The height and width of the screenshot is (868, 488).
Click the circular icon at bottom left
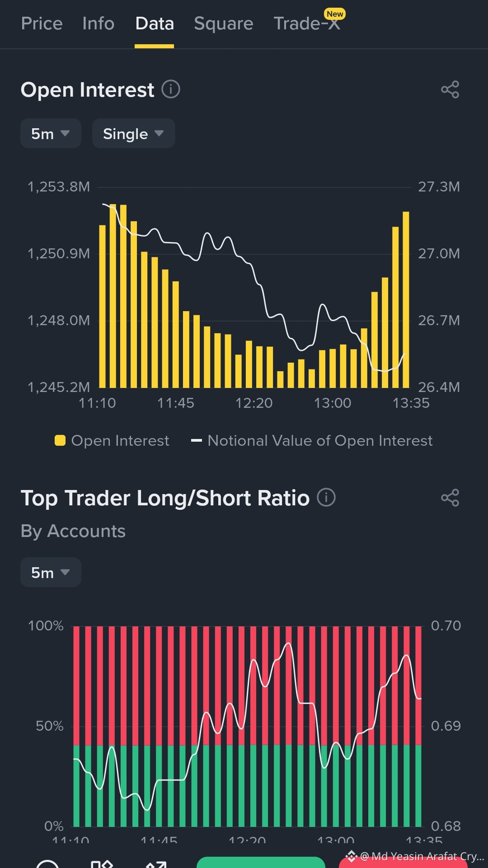tap(47, 864)
